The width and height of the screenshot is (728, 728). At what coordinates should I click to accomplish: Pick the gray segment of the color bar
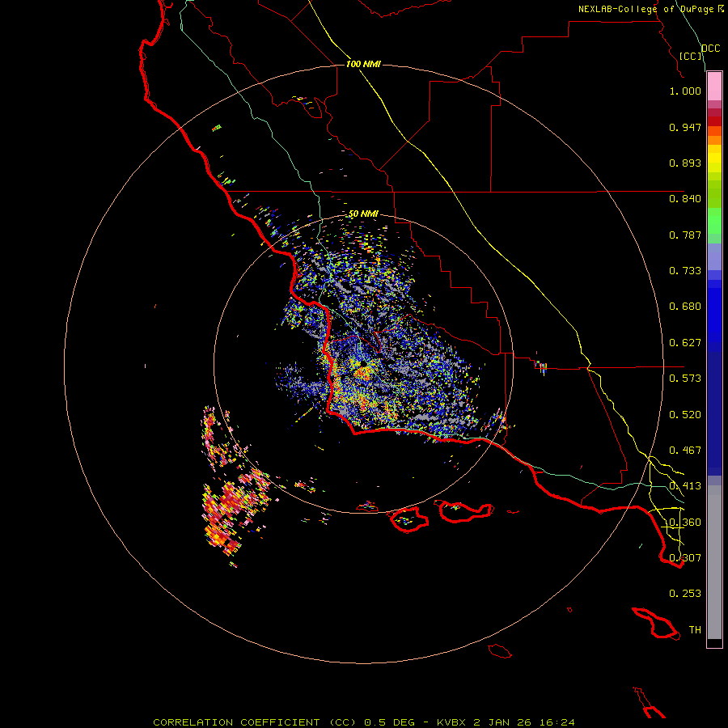tap(714, 562)
